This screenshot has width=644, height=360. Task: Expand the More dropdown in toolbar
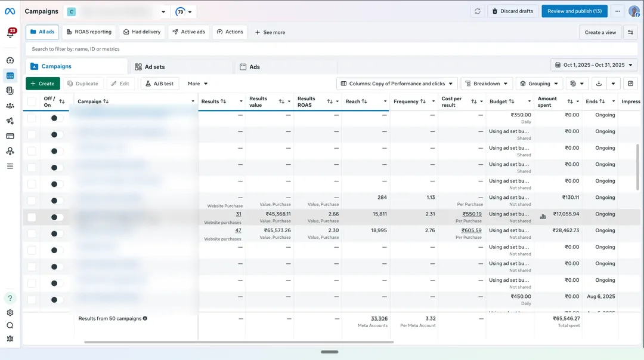pos(197,84)
